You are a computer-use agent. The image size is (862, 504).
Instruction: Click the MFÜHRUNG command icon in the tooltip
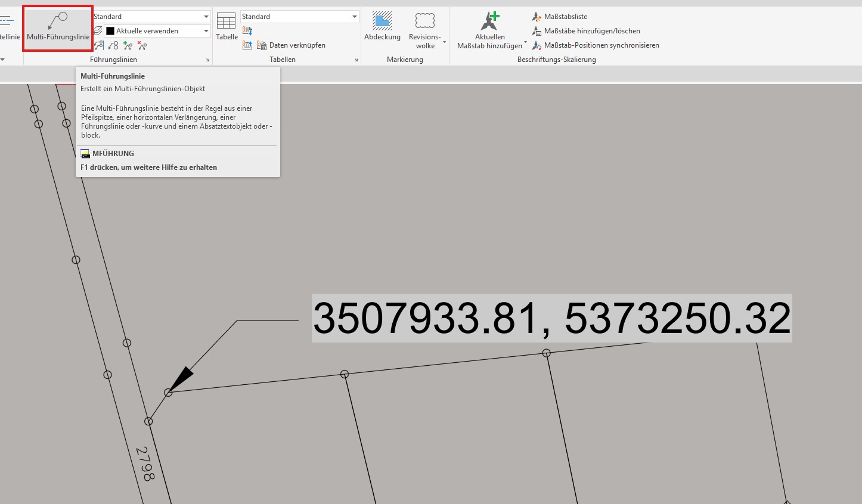85,154
